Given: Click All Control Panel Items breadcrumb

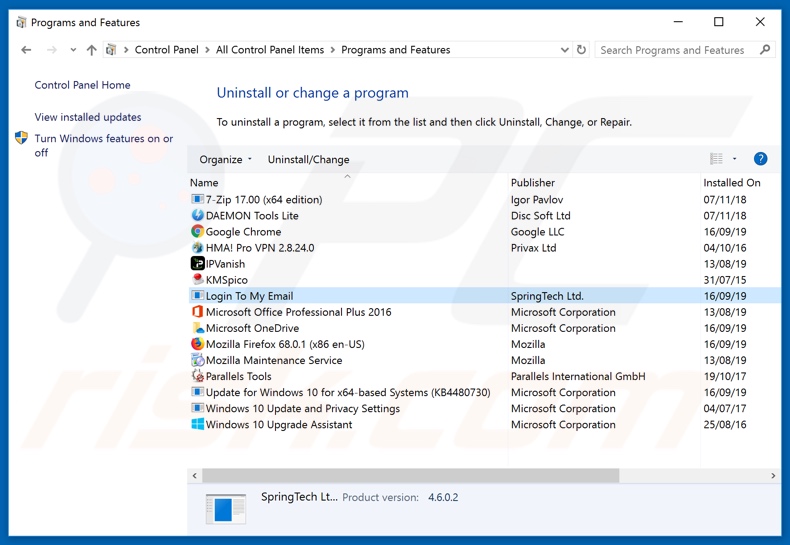Looking at the screenshot, I should [270, 50].
